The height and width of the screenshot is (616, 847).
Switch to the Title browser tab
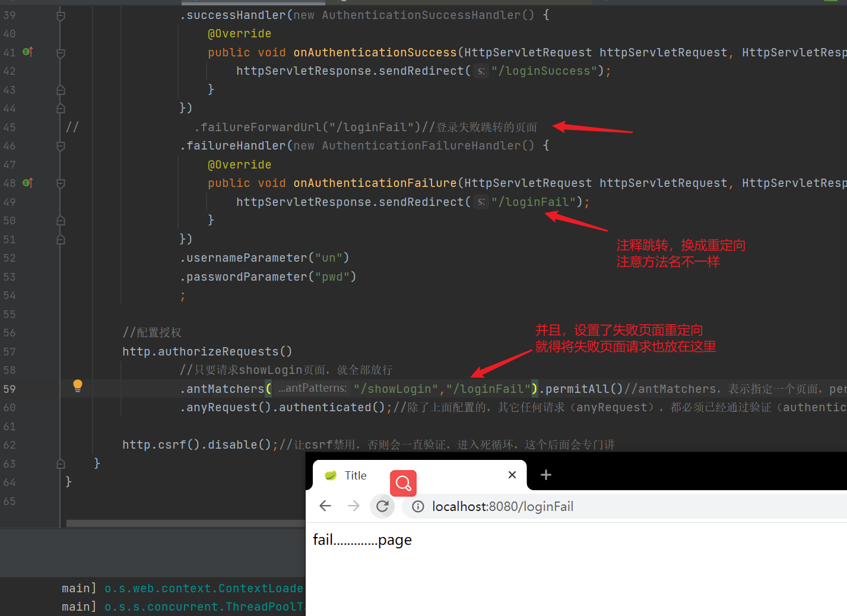click(356, 475)
